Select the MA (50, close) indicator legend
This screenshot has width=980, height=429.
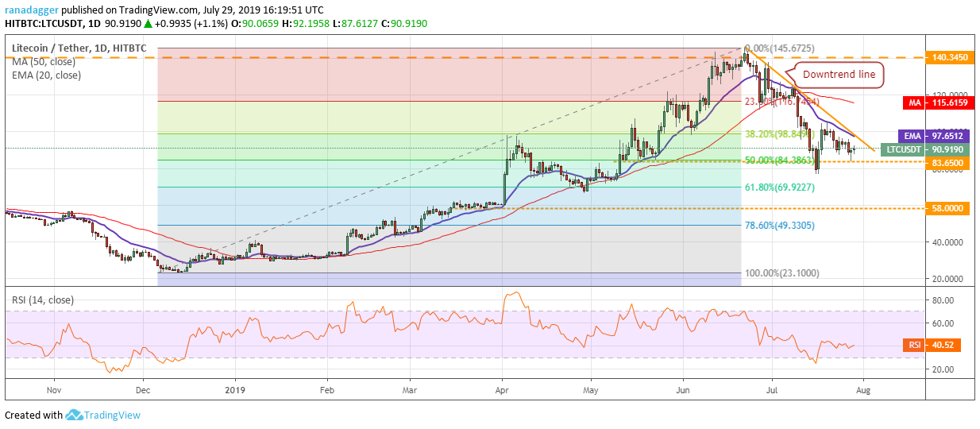tap(44, 62)
